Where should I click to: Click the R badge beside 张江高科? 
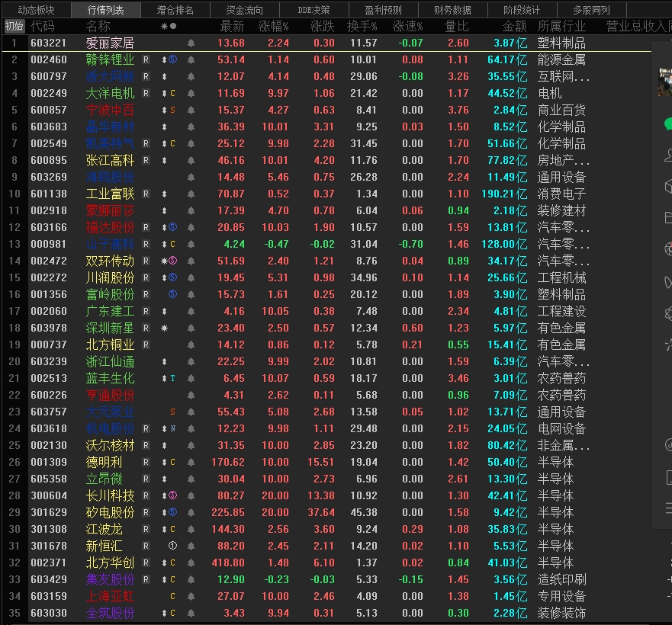(146, 160)
